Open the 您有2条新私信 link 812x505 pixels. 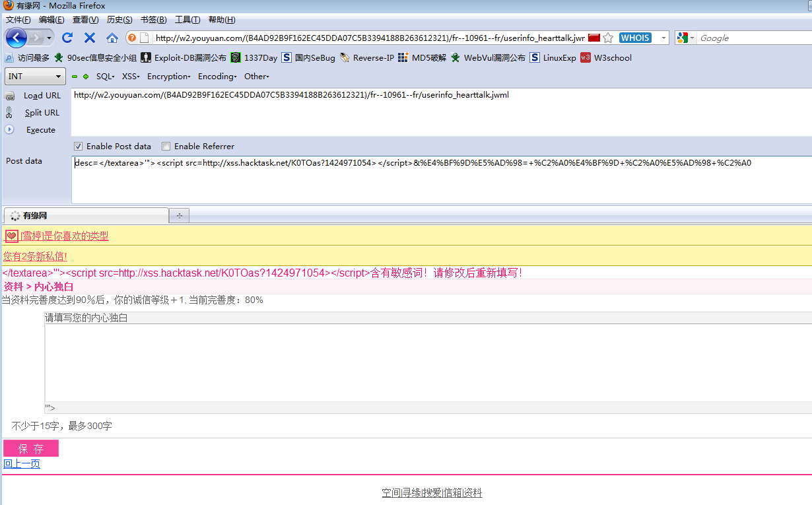point(35,256)
